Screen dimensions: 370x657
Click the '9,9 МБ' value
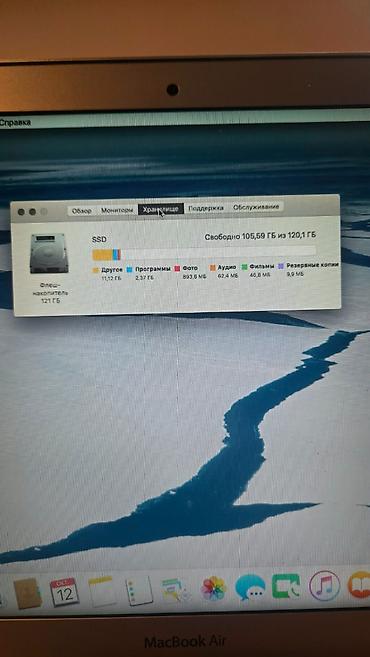click(295, 274)
